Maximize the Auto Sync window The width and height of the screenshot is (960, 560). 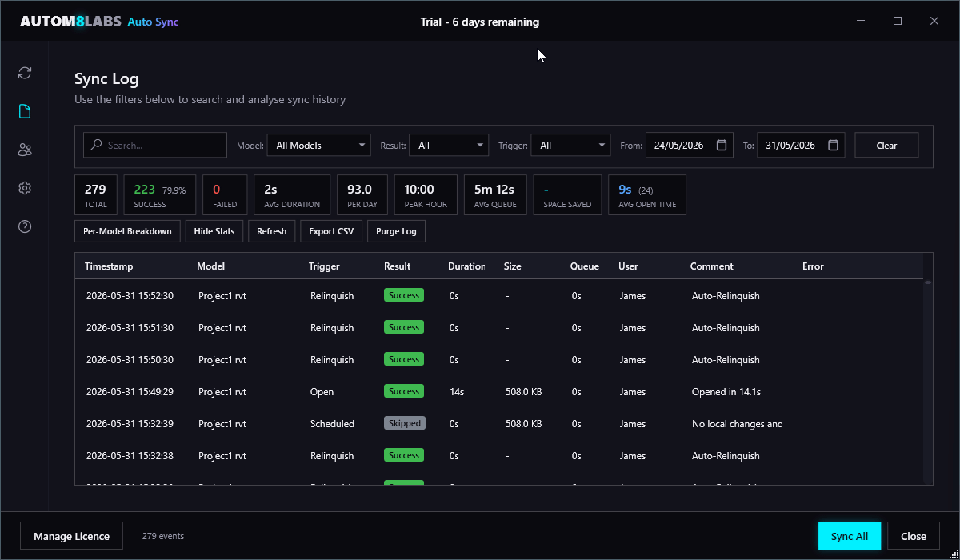click(898, 21)
